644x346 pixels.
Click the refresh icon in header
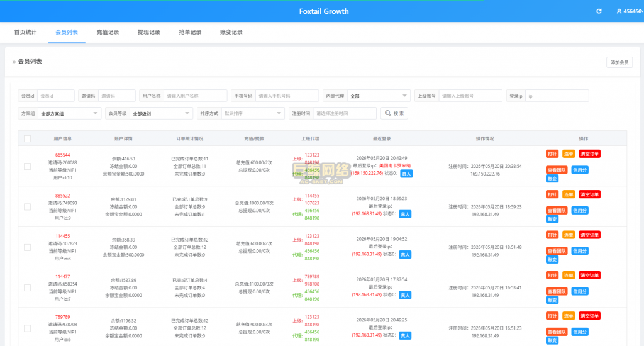[x=599, y=11]
